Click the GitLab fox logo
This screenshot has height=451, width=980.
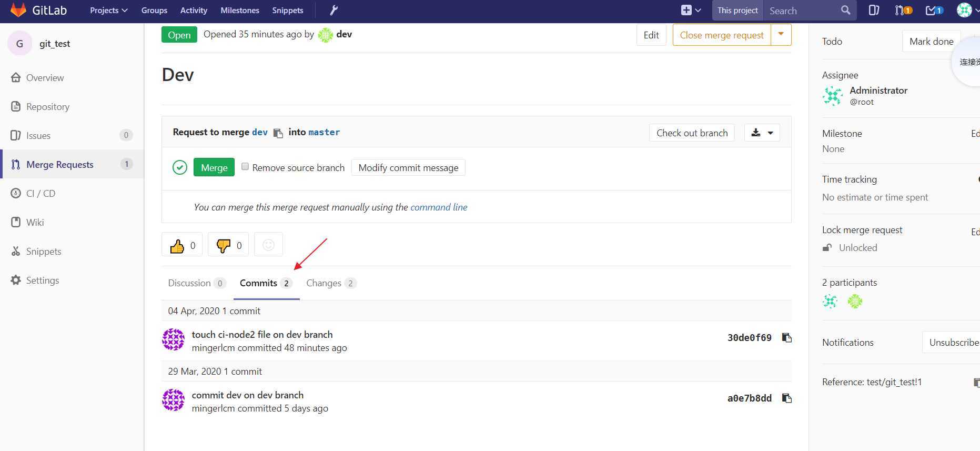(18, 10)
